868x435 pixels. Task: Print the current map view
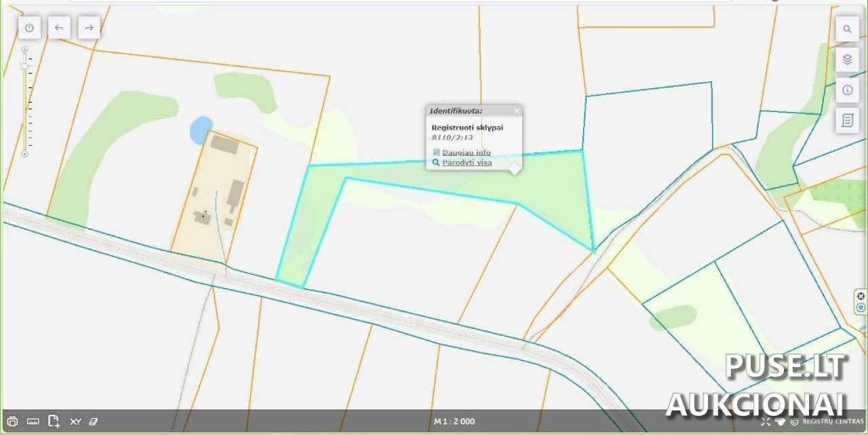click(x=12, y=421)
